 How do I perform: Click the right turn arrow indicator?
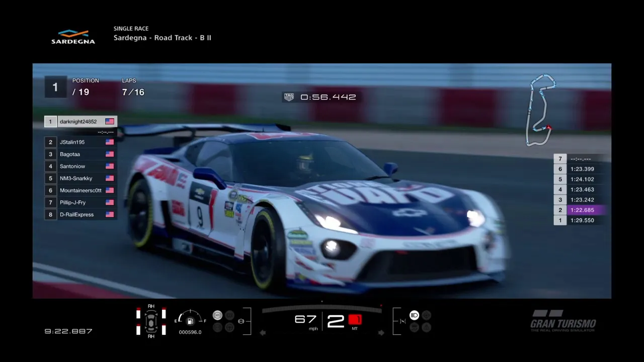381,332
